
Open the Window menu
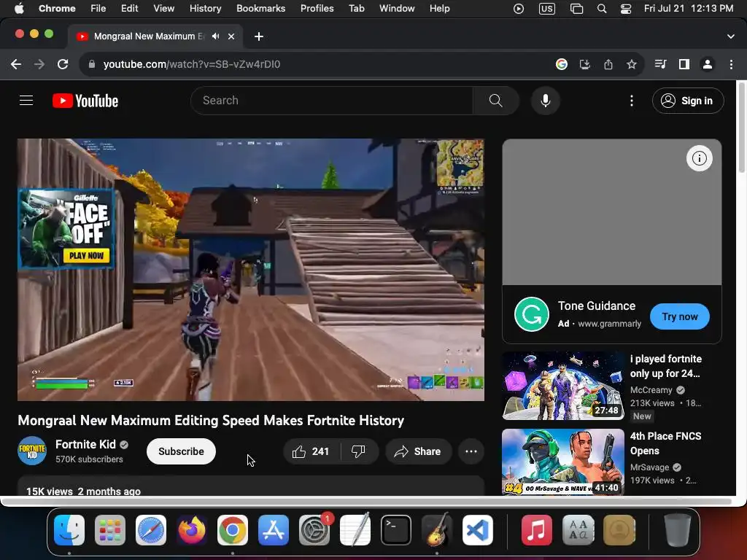click(x=397, y=8)
